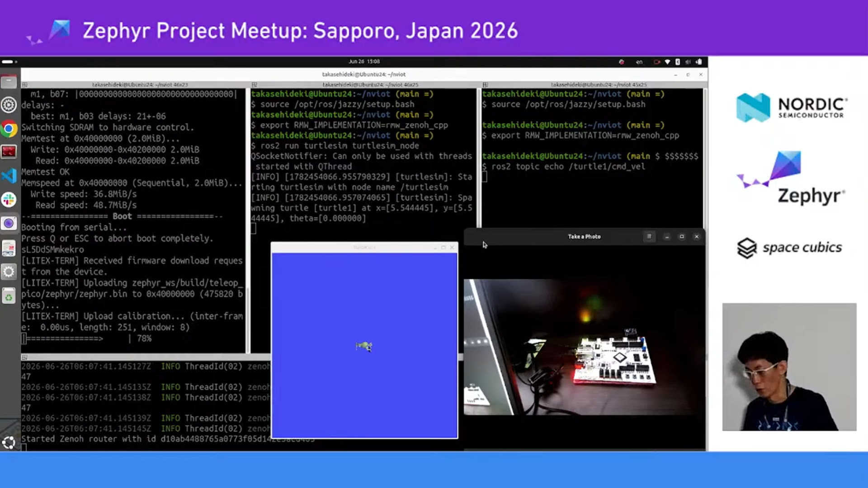Open the Settings gear app in the dock
868x488 pixels.
coord(9,272)
